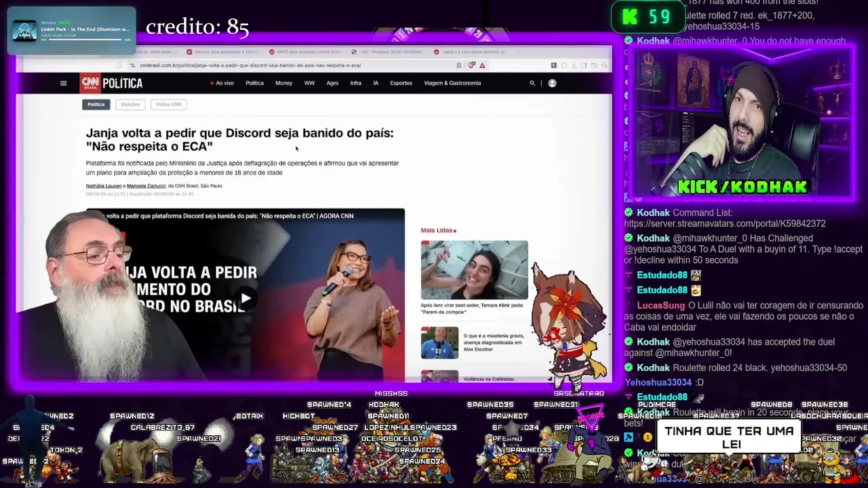Open the Infra section
The image size is (868, 488).
355,83
